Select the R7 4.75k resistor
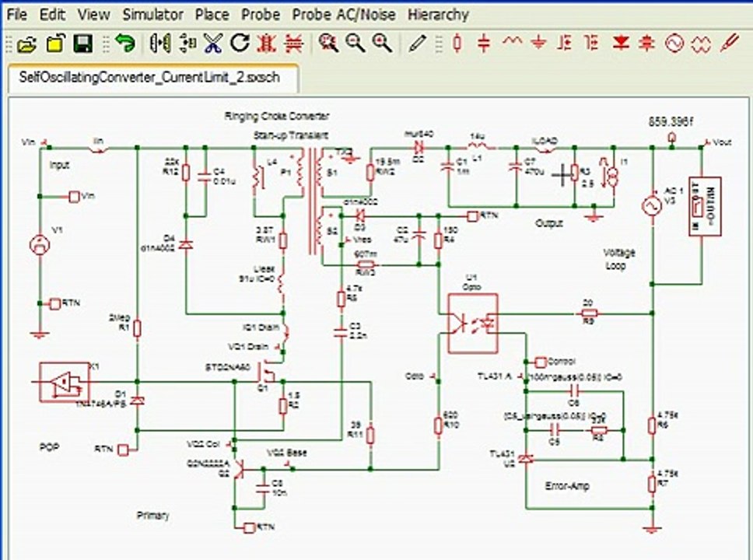The width and height of the screenshot is (753, 560). click(x=652, y=484)
